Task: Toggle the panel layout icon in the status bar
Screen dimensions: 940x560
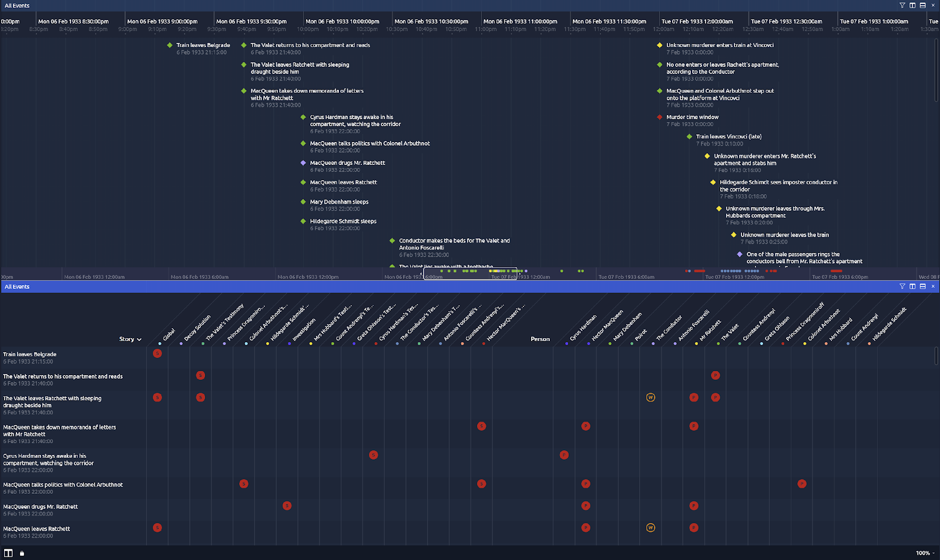Action: pyautogui.click(x=8, y=553)
